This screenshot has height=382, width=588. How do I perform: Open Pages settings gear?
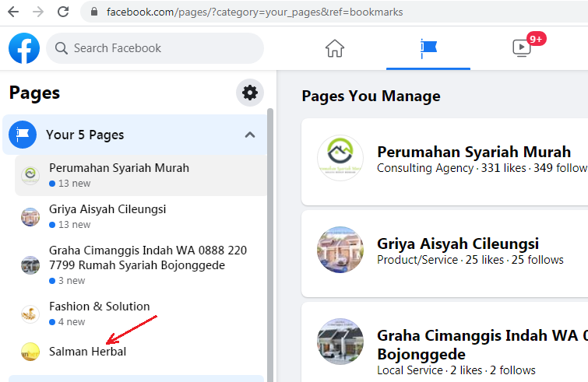(250, 93)
